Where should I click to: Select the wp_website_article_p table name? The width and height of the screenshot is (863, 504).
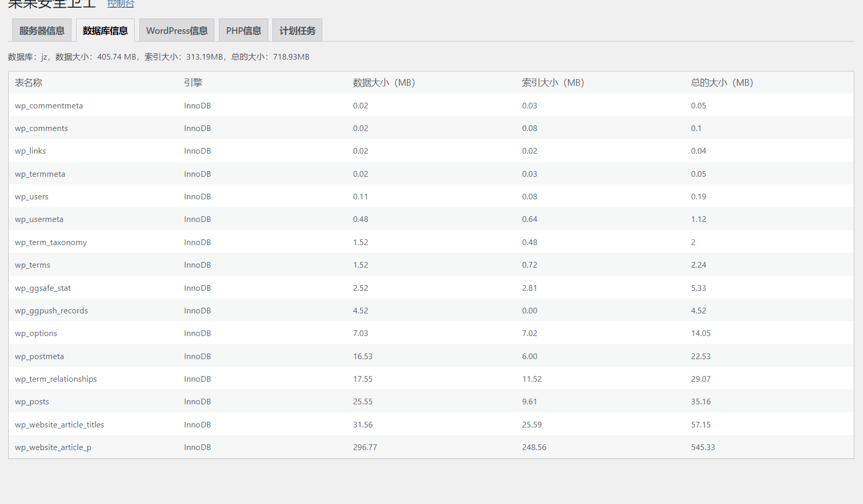point(53,447)
